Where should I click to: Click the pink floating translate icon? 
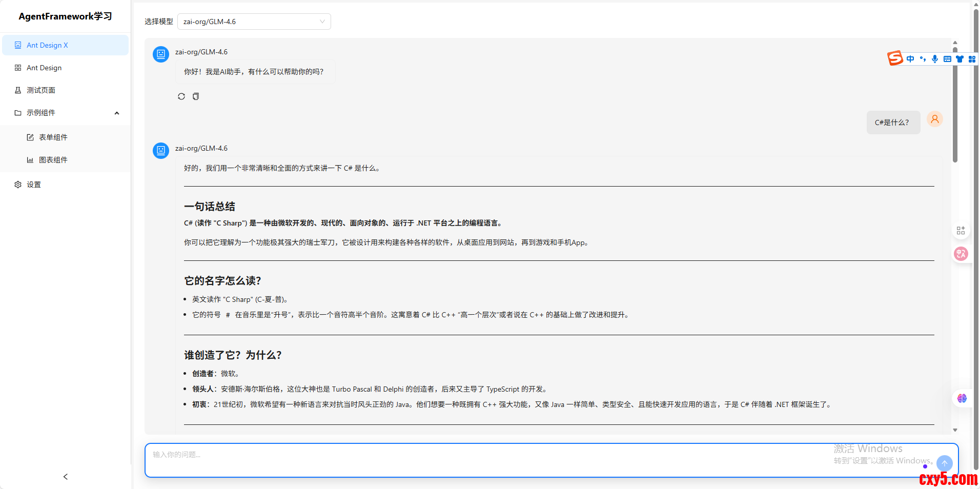[961, 254]
